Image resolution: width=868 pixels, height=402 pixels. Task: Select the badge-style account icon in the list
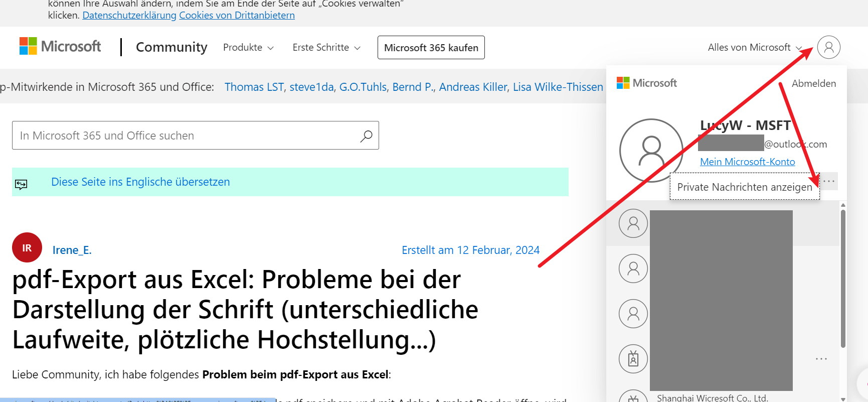click(x=633, y=359)
